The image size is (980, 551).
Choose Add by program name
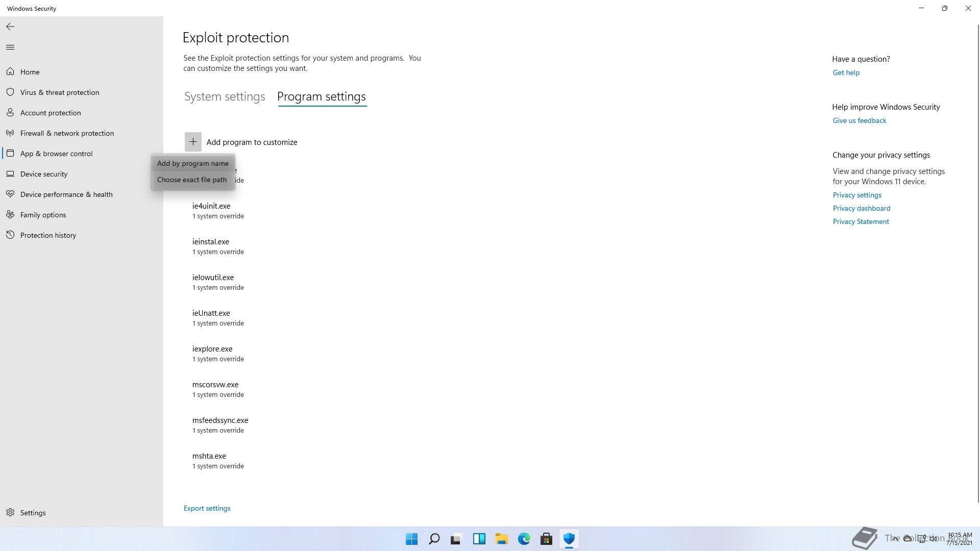pyautogui.click(x=193, y=163)
